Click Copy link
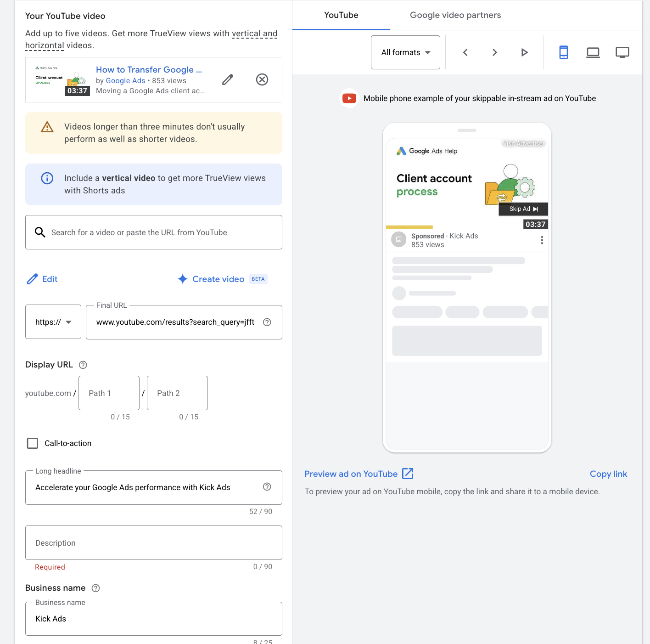This screenshot has height=644, width=650. point(608,474)
